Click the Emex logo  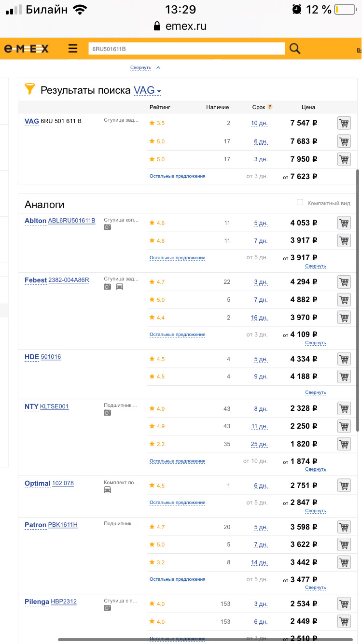27,49
